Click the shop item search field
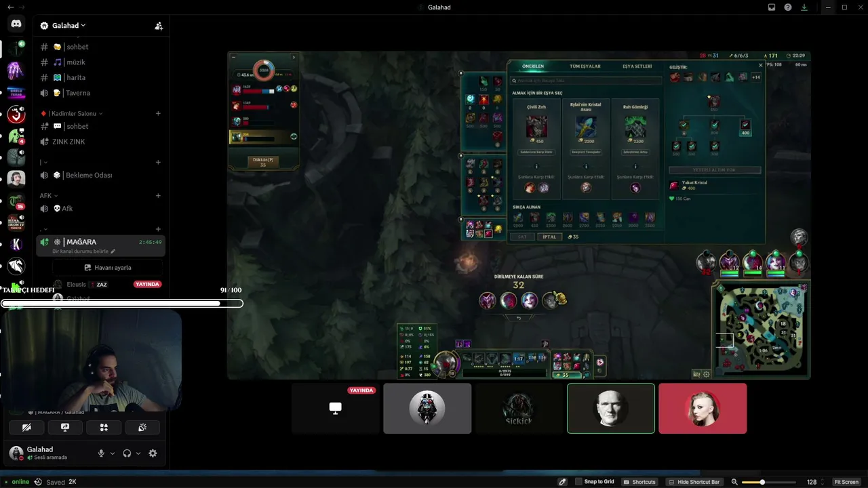The image size is (868, 488). [587, 81]
